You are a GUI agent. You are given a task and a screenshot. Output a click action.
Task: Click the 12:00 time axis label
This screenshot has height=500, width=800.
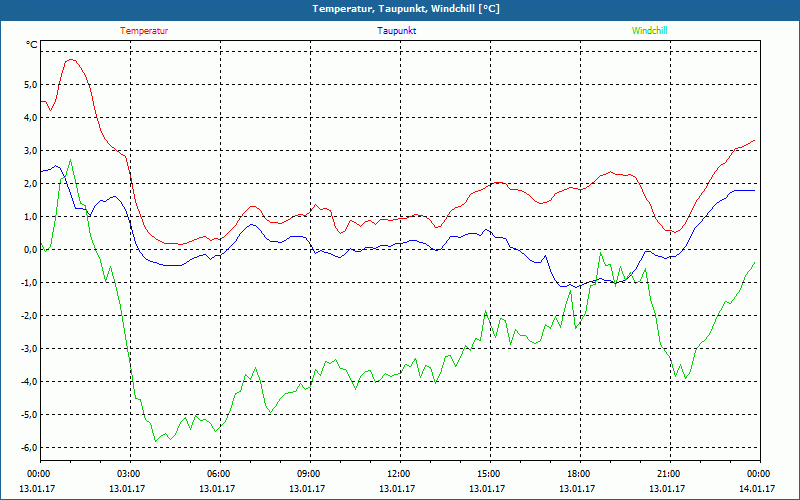pyautogui.click(x=398, y=474)
